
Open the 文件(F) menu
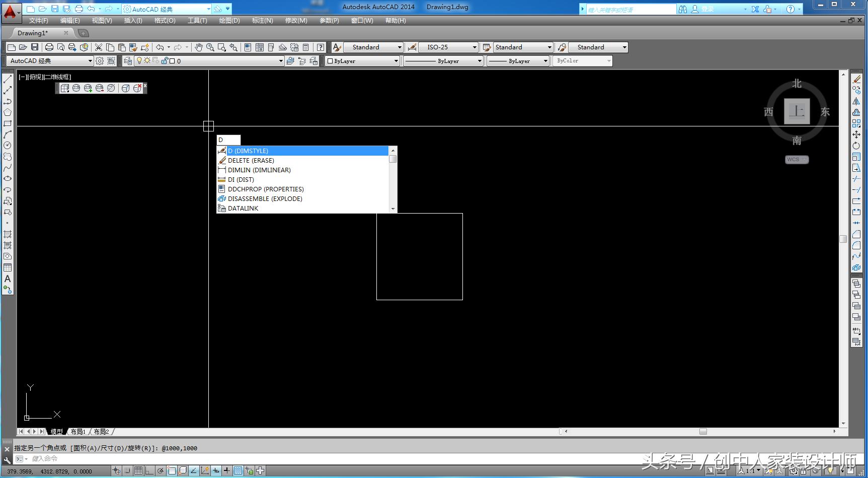pos(39,21)
